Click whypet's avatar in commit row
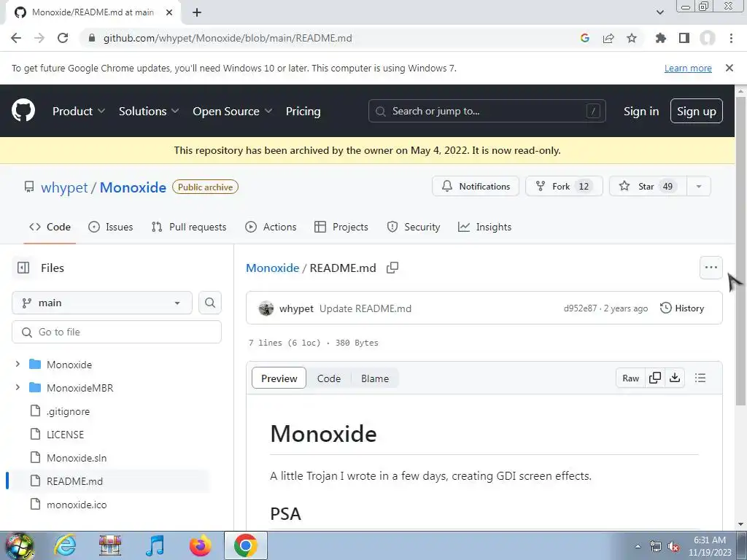 click(266, 308)
